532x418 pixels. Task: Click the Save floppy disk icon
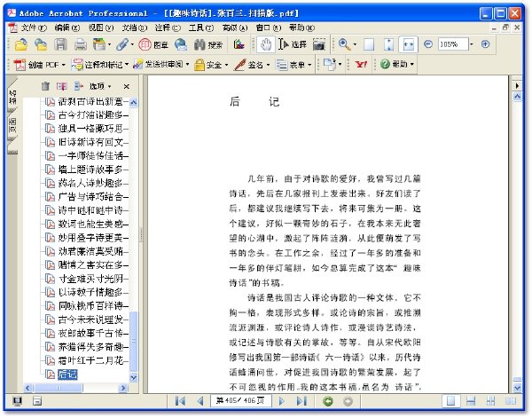click(x=61, y=44)
